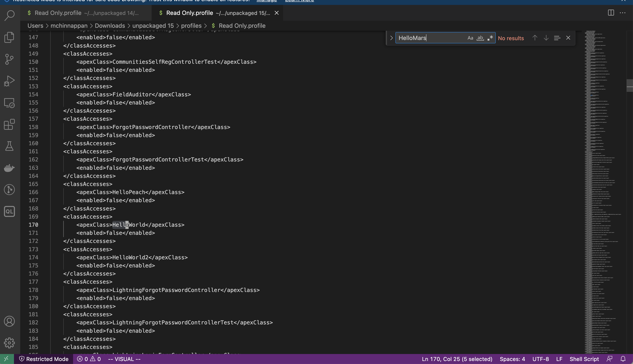Open Manage gear settings
Screen dimensions: 633x364
point(9,343)
